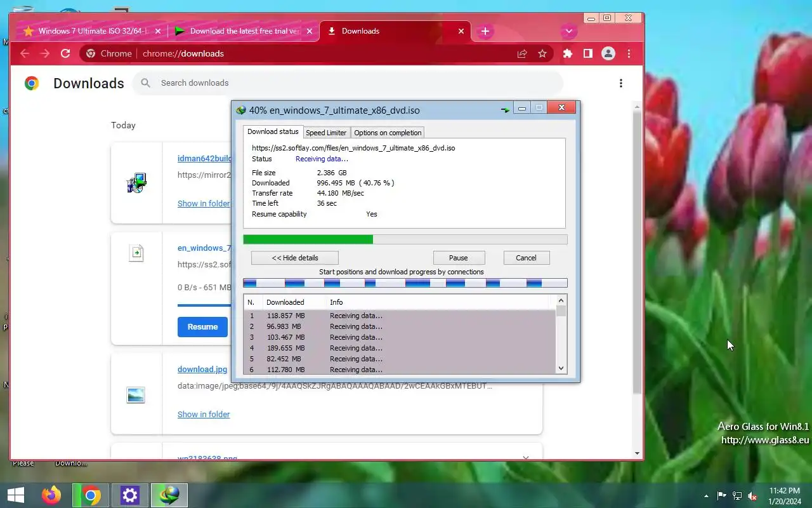
Task: Click Chrome page scrollbar down arrow
Action: pyautogui.click(x=638, y=453)
